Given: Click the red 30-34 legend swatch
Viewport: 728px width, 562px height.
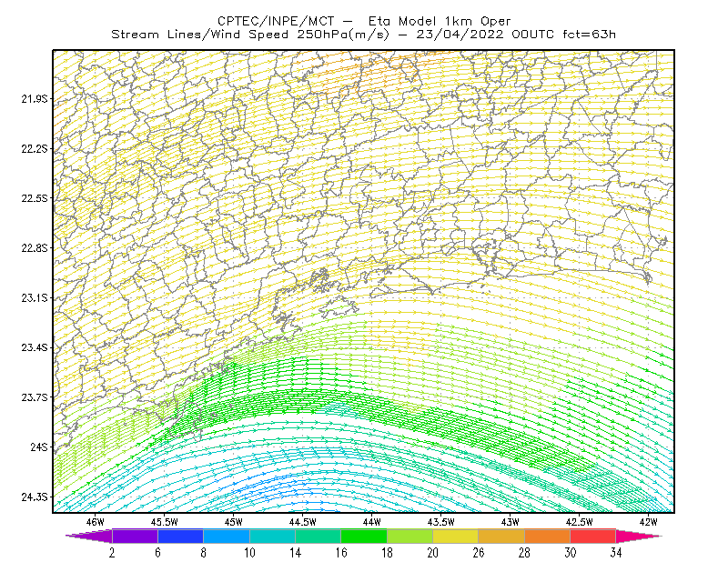Looking at the screenshot, I should pos(593,536).
